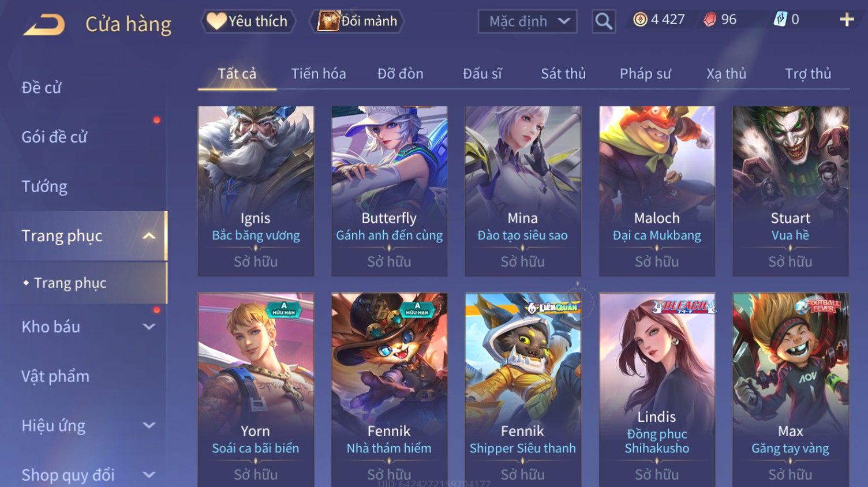Open Đổi mảnh shard exchange
The width and height of the screenshot is (868, 487).
click(358, 21)
